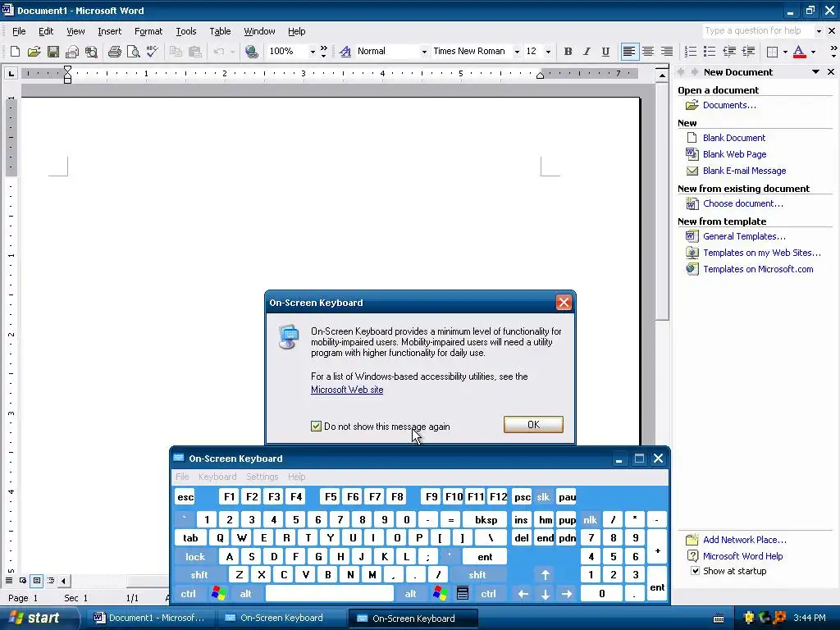
Task: Click Blank Document link
Action: tap(734, 138)
